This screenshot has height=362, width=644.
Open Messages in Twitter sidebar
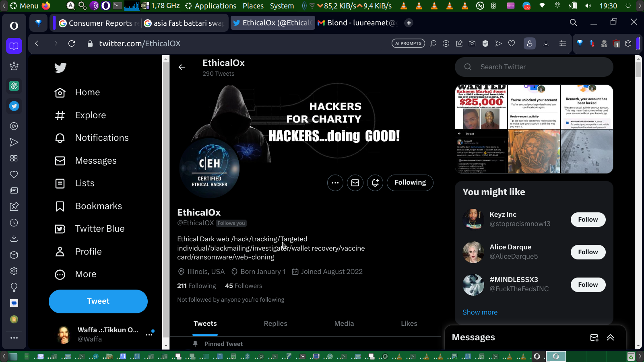point(85,161)
